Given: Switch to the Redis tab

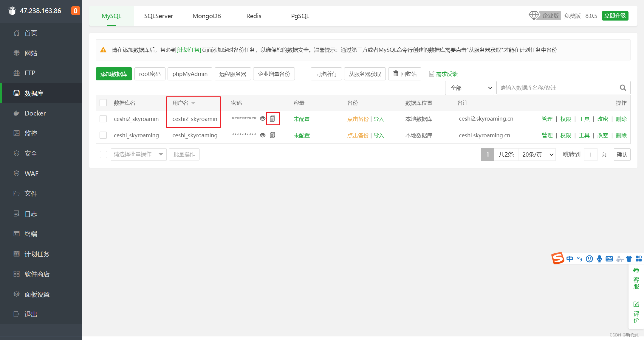Looking at the screenshot, I should pos(254,16).
